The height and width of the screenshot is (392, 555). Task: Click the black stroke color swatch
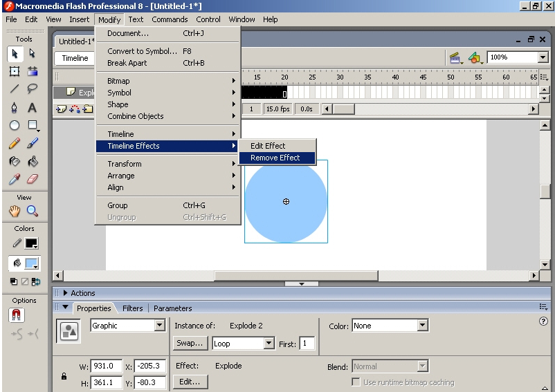click(32, 243)
